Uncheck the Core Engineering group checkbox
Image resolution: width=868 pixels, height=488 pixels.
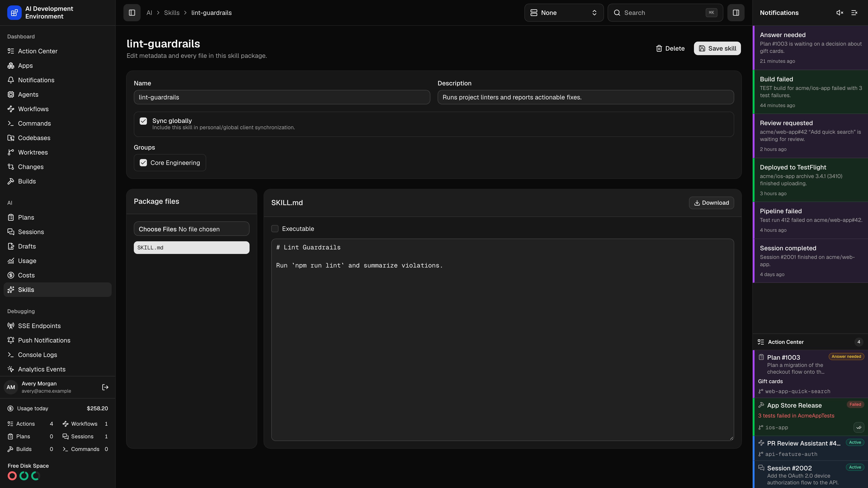pyautogui.click(x=143, y=163)
